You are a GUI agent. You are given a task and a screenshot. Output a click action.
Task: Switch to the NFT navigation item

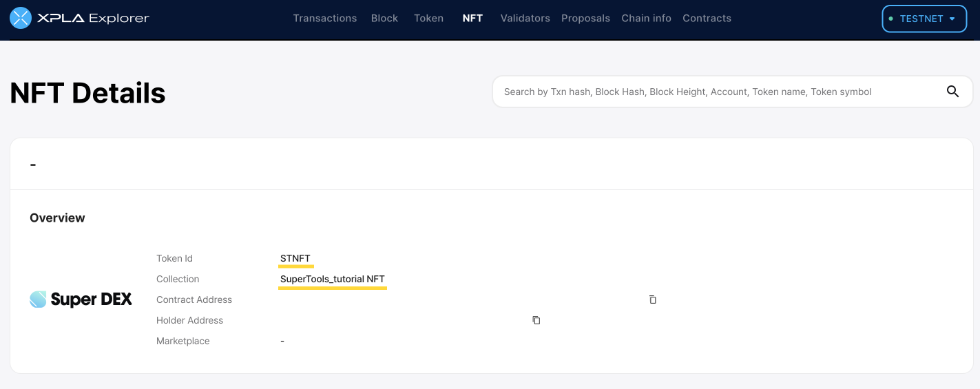pos(472,19)
